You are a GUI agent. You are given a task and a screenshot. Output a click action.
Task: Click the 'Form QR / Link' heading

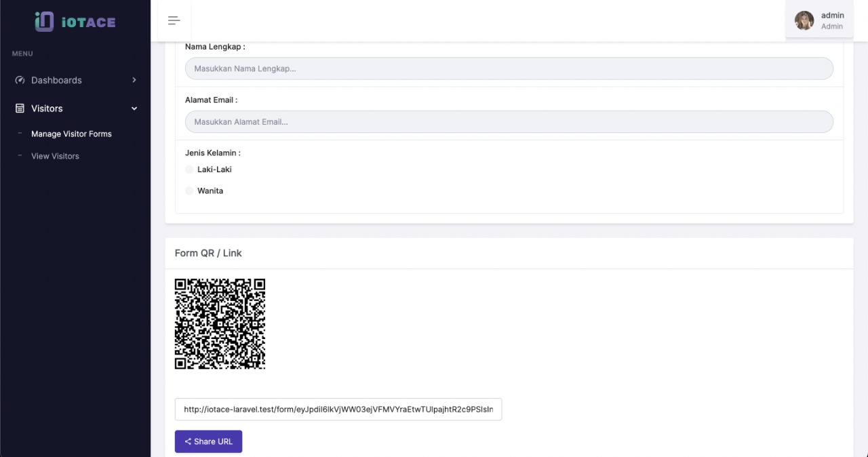point(208,253)
